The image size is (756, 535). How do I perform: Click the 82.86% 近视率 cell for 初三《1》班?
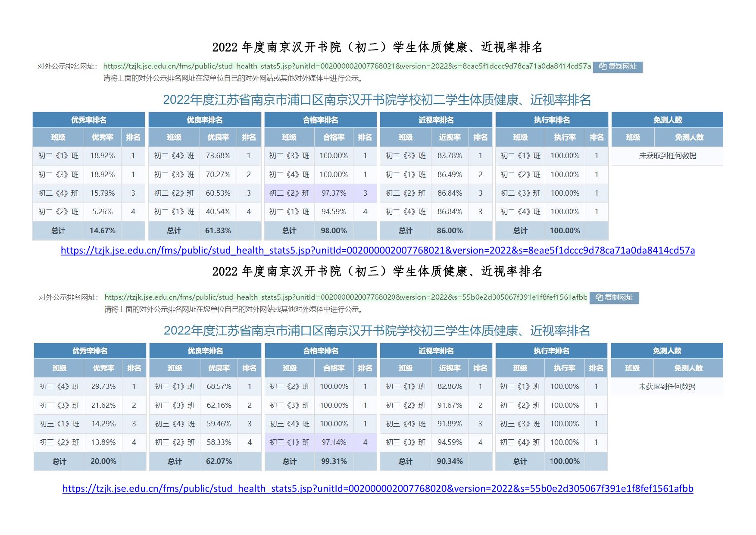point(450,386)
